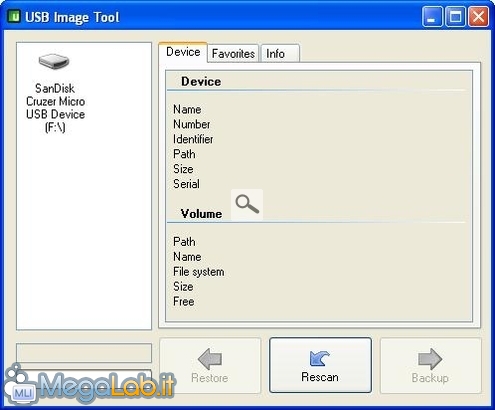Select the SanDisk Cruzer Micro drive icon
495x410 pixels.
pos(54,61)
